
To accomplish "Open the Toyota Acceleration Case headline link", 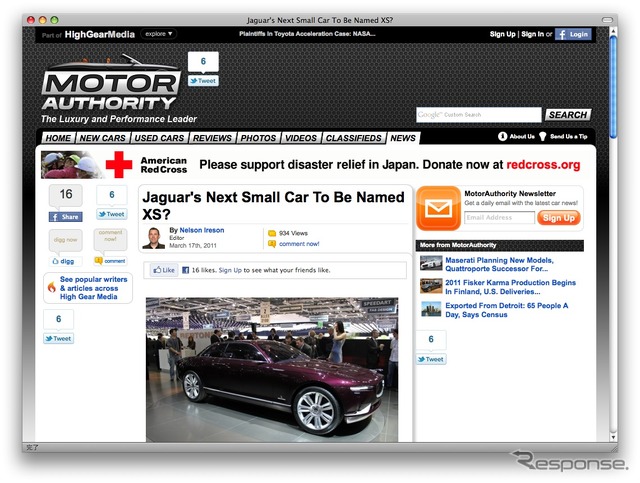I will click(307, 34).
